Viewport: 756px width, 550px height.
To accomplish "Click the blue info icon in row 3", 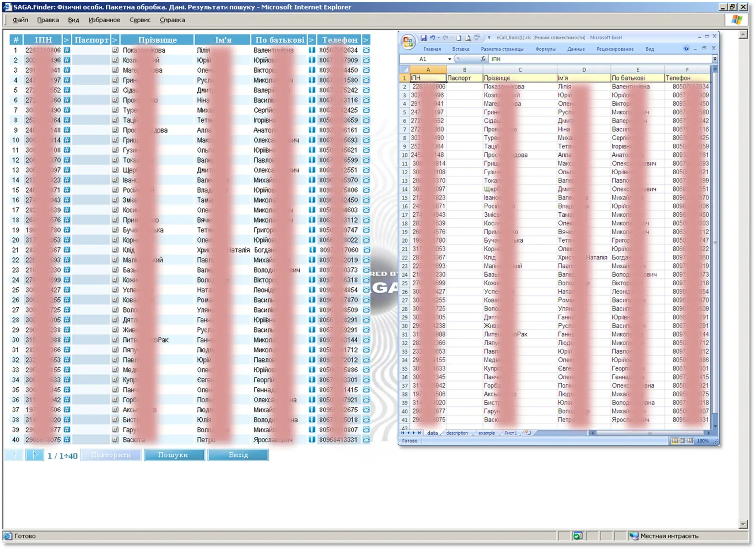I will tap(312, 70).
